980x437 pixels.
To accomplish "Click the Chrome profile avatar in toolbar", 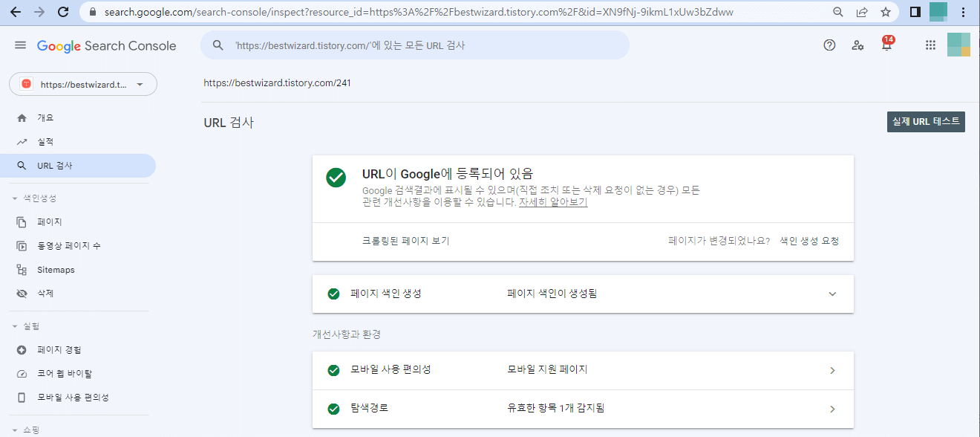I will point(938,12).
